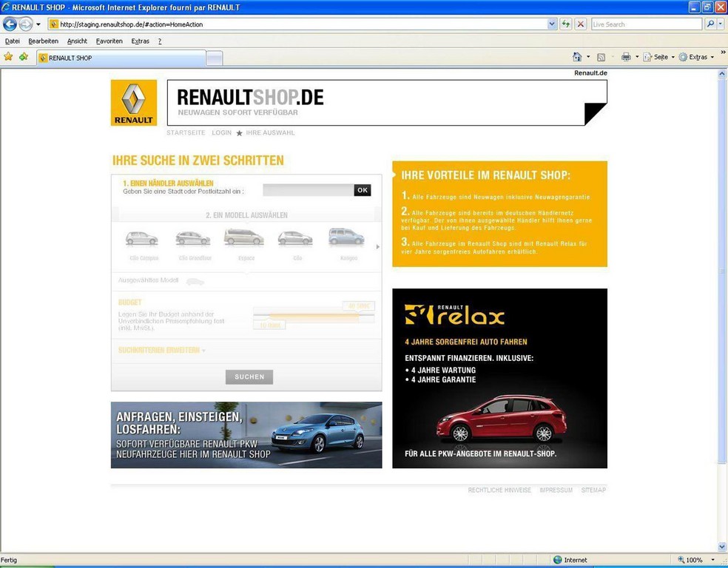
Task: Click the OK button for dealer search
Action: click(363, 190)
